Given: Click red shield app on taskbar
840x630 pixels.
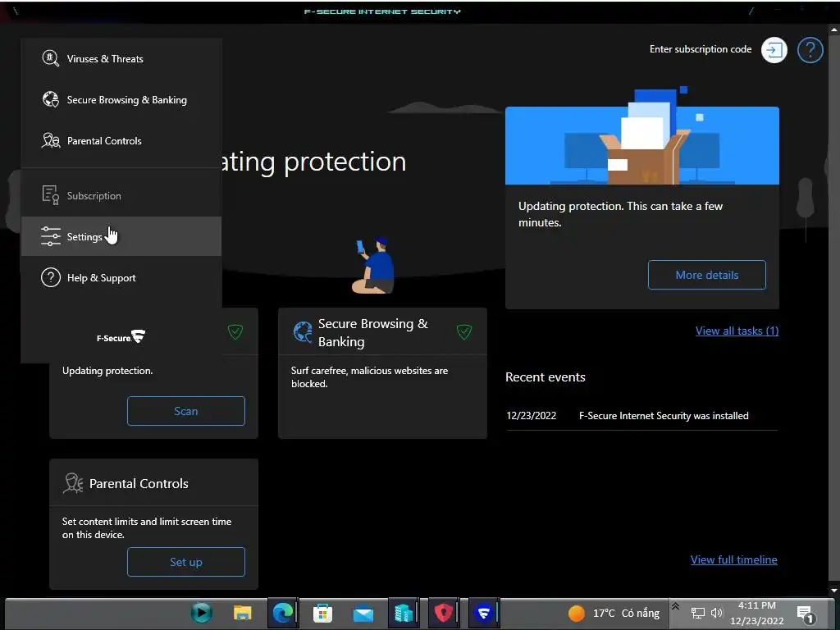Looking at the screenshot, I should (443, 612).
